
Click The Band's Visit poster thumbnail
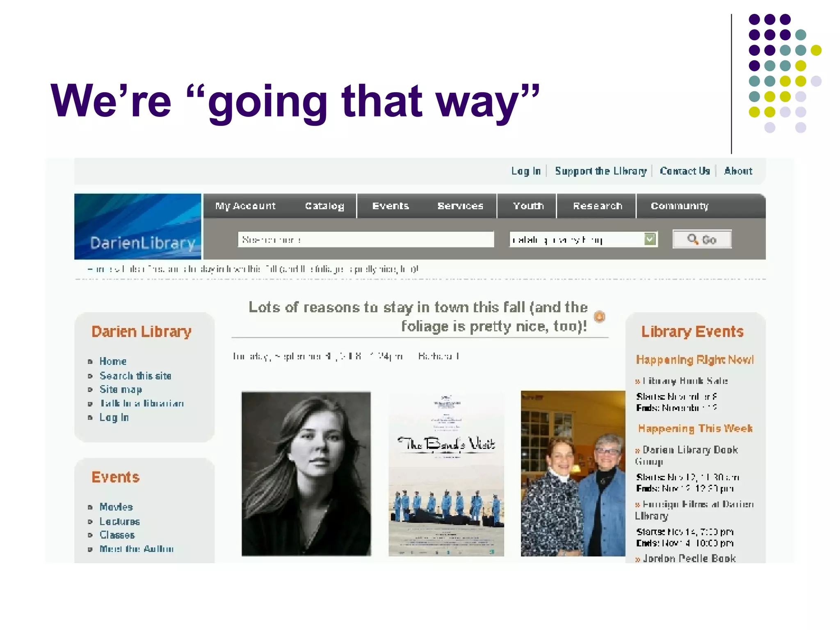click(446, 474)
